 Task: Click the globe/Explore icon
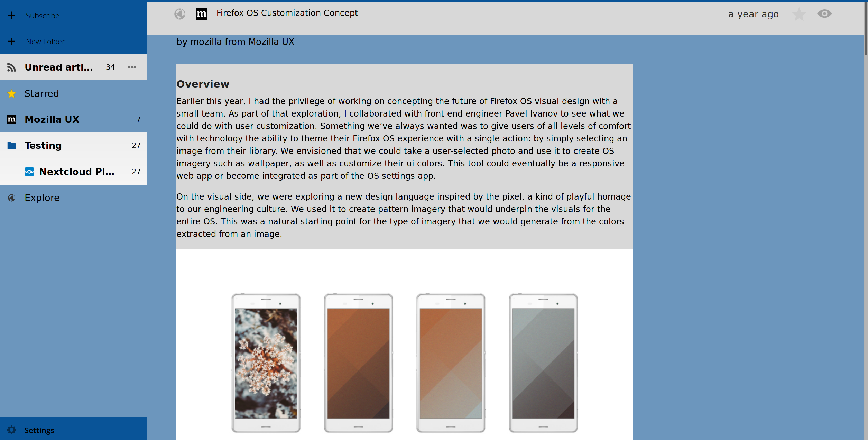click(x=12, y=197)
